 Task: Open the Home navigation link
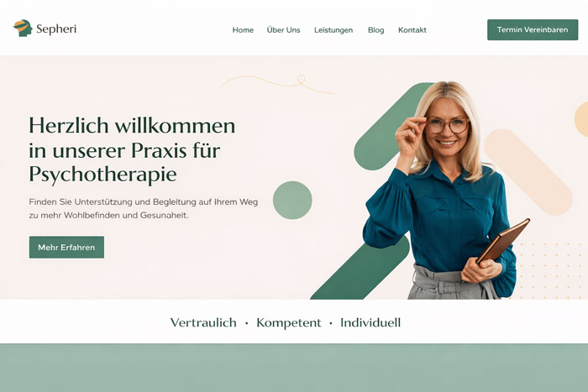point(243,30)
